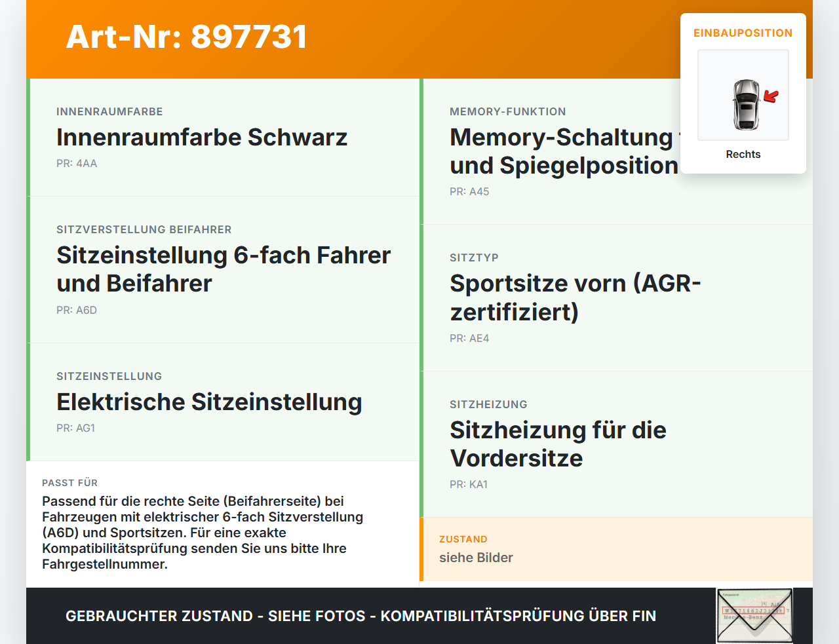The image size is (839, 644).
Task: Click PR code 4AA
Action: pyautogui.click(x=77, y=163)
